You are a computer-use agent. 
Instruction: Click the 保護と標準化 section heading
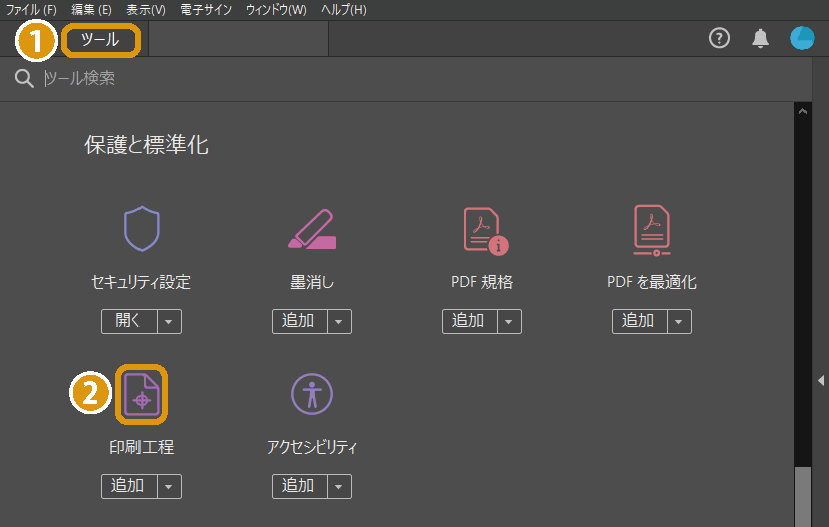click(x=146, y=145)
